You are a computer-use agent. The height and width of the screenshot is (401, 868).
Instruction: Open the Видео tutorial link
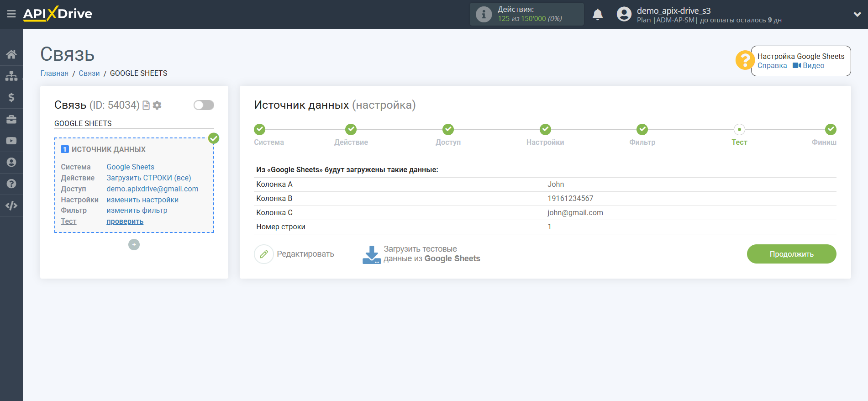point(809,66)
